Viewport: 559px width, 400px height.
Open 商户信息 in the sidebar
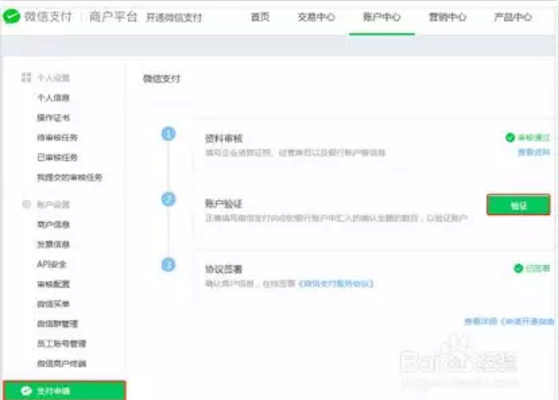pos(53,224)
